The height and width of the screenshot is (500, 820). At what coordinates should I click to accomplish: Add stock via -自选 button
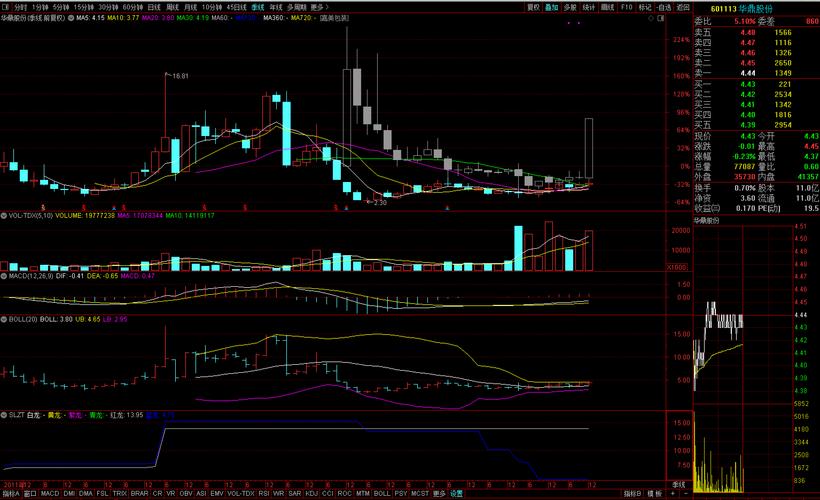coord(664,6)
